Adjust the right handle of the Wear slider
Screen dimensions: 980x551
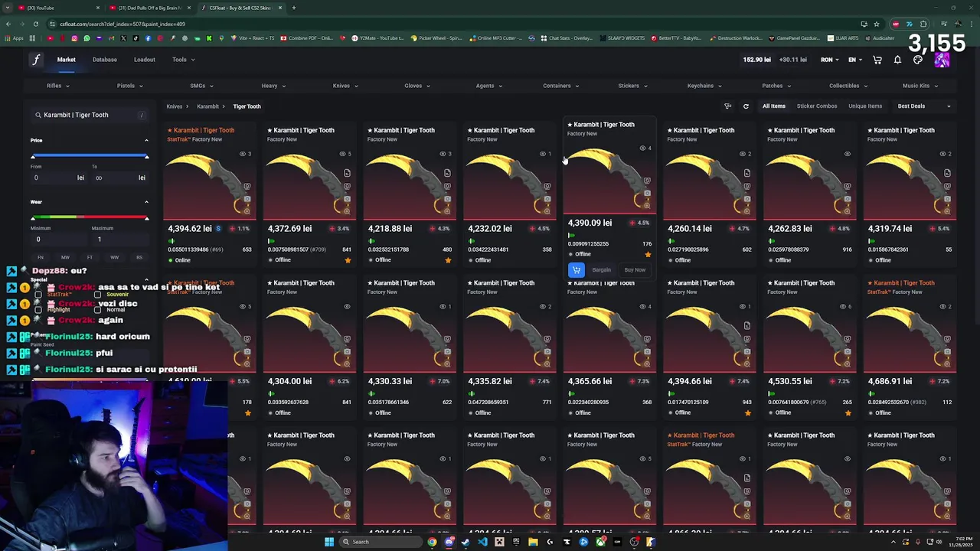point(146,219)
